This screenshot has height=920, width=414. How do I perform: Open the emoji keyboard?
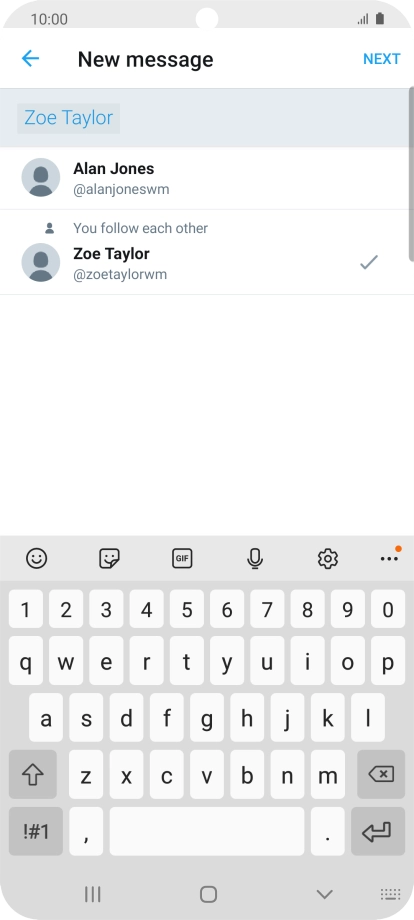tap(36, 559)
